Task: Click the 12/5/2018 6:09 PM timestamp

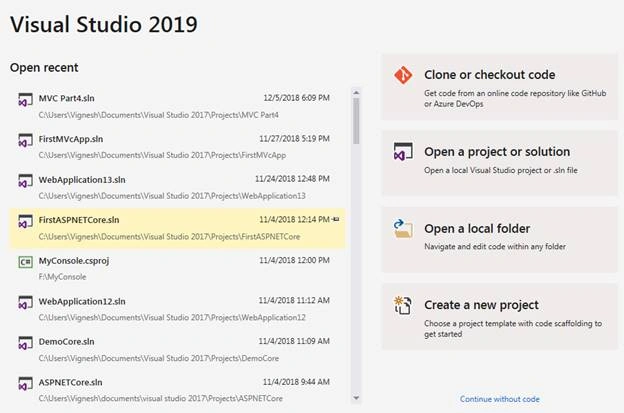Action: 296,98
